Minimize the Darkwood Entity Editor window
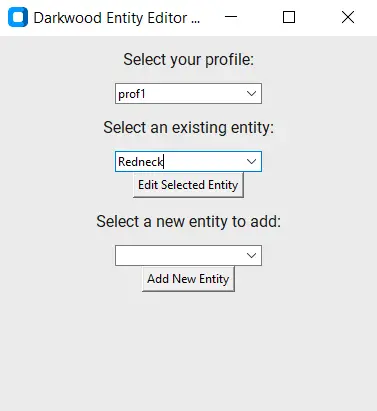 [x=231, y=17]
